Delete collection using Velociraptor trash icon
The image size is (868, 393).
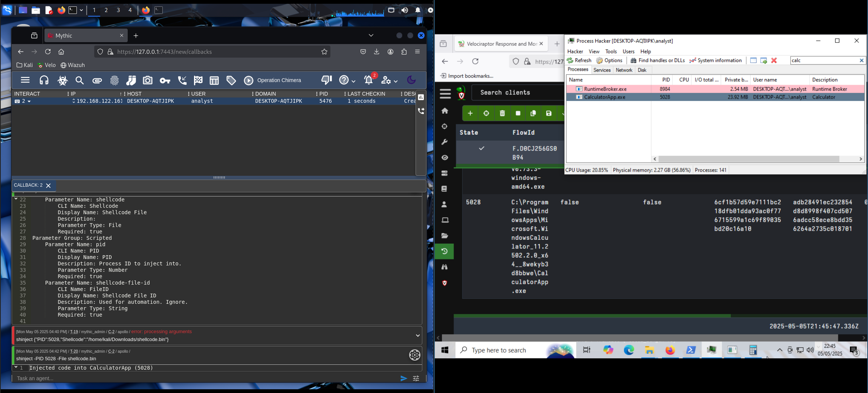pyautogui.click(x=502, y=113)
